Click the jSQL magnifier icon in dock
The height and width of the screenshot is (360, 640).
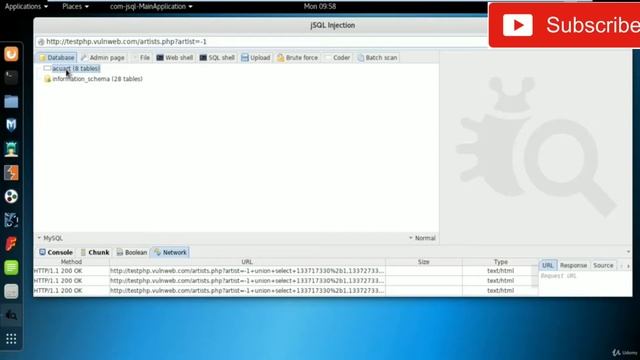[11, 315]
